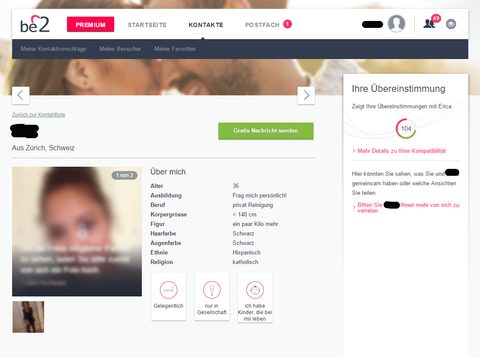Open the user profile avatar icon
The image size is (480, 360).
396,24
